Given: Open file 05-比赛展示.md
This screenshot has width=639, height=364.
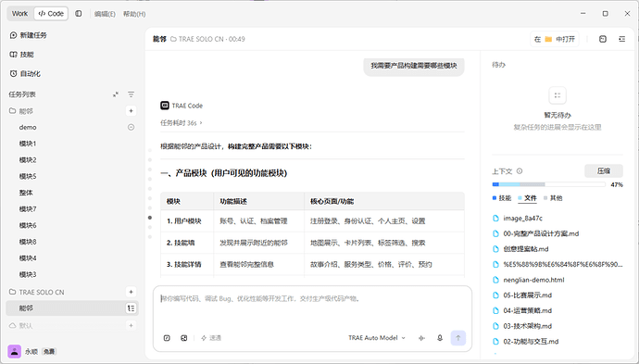Looking at the screenshot, I should click(x=527, y=295).
